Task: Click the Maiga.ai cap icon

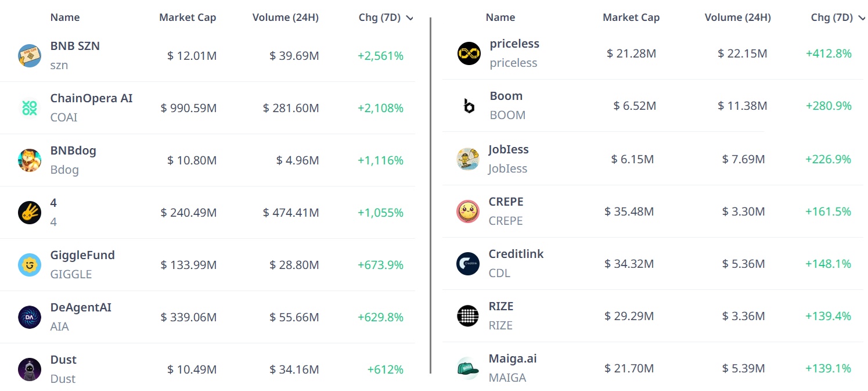Action: coord(468,368)
